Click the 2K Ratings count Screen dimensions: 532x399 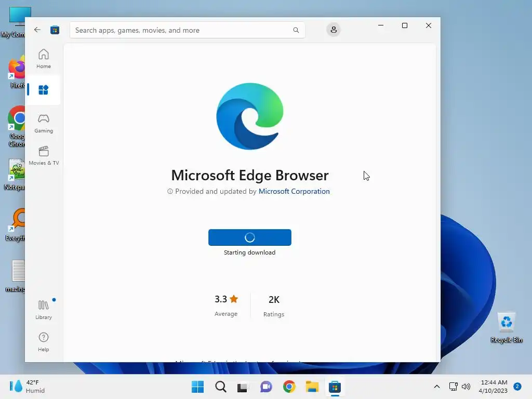click(x=274, y=306)
